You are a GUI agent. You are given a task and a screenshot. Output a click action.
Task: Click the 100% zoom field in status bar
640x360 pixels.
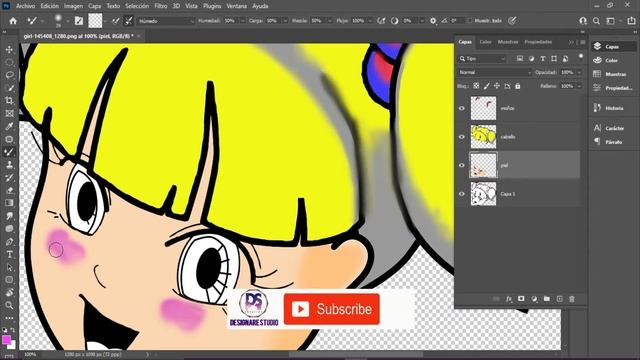(30, 355)
